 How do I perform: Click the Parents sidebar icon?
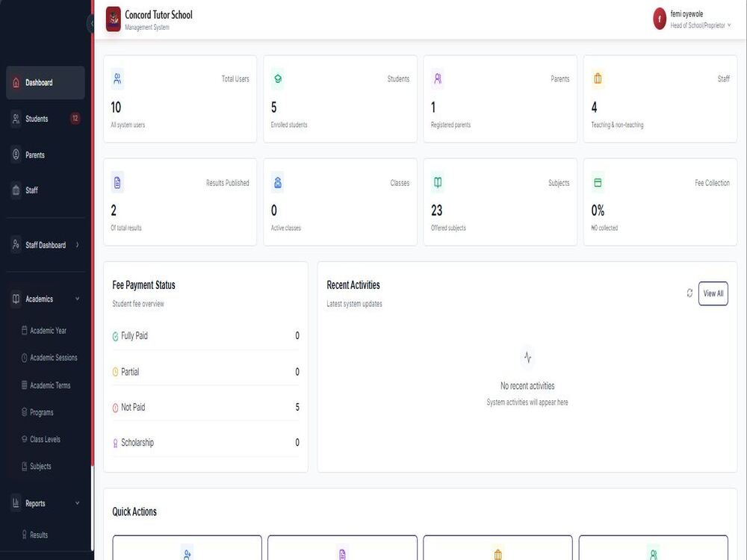point(16,155)
